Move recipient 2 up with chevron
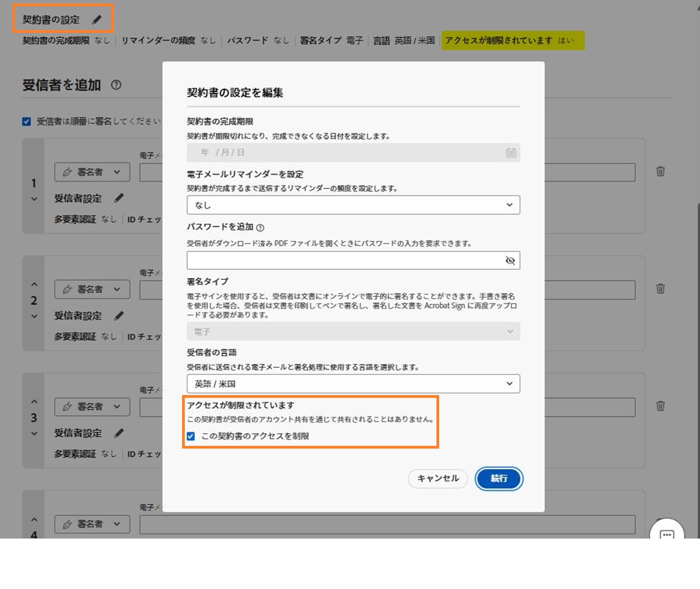This screenshot has height=589, width=700. (x=34, y=284)
